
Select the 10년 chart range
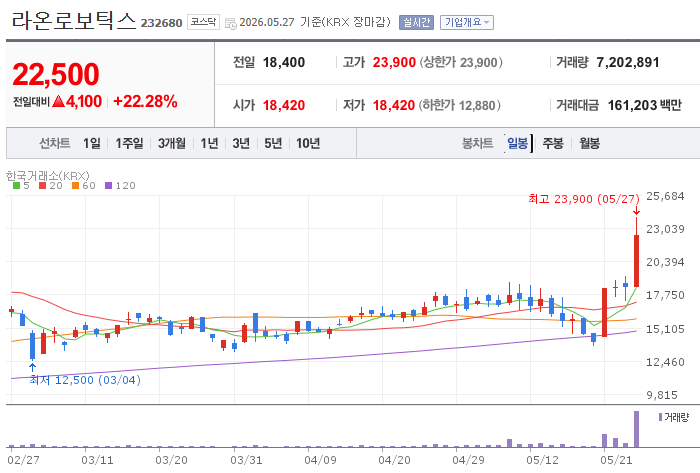(x=308, y=143)
